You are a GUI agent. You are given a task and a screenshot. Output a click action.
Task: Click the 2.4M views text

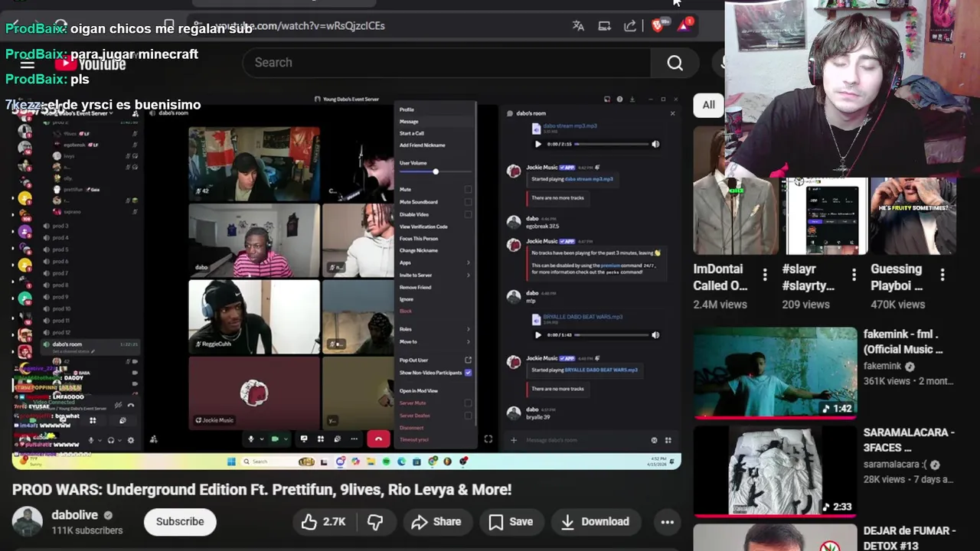[x=720, y=305]
